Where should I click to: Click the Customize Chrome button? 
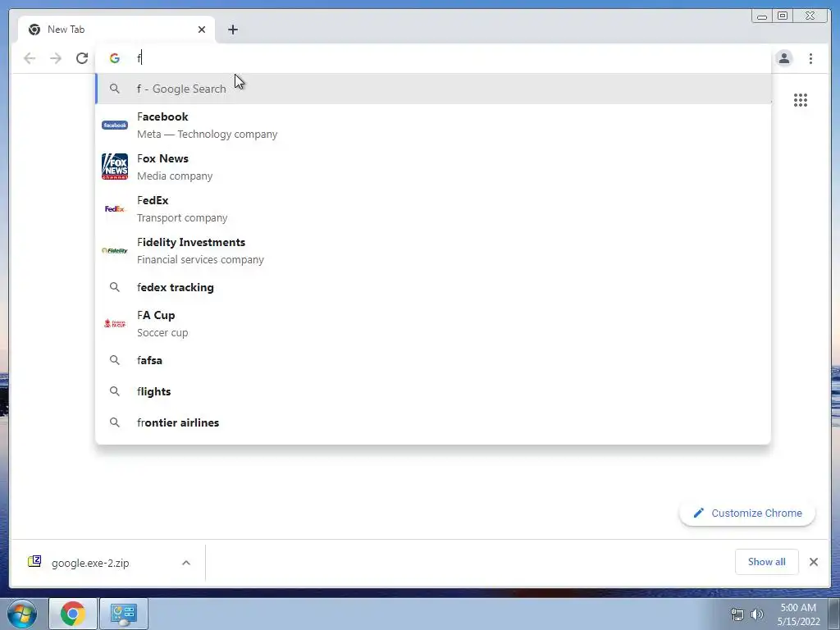click(x=747, y=514)
